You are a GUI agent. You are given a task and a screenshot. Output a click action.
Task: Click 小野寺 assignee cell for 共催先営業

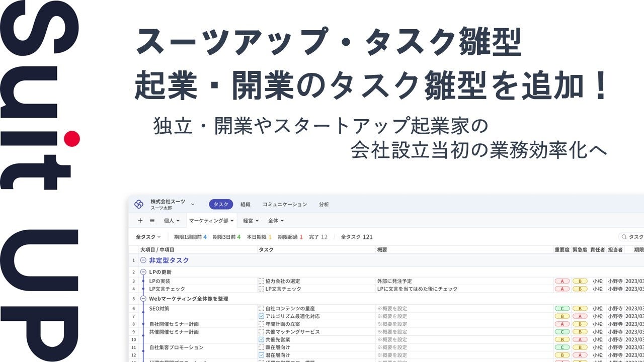615,339
